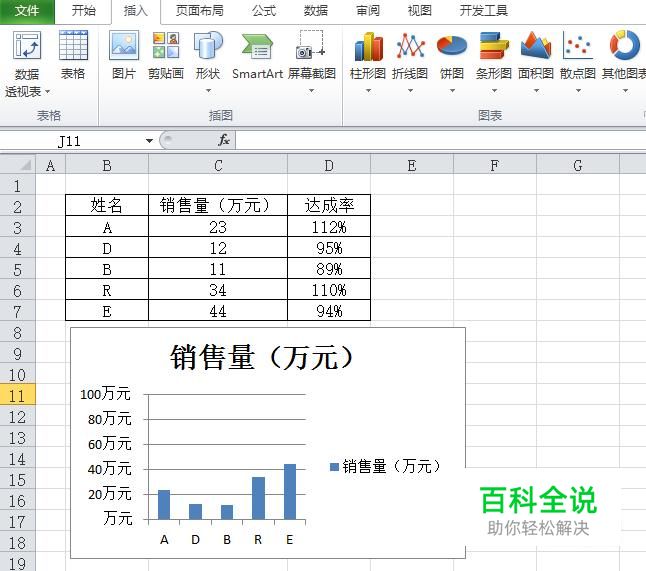Expand the Pie chart dropdown arrow
The width and height of the screenshot is (646, 571).
click(x=452, y=90)
